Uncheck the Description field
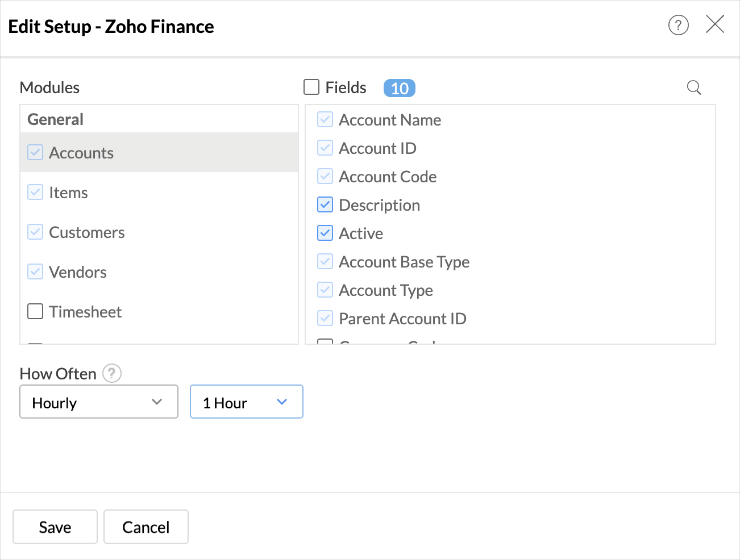The image size is (740, 560). [325, 204]
